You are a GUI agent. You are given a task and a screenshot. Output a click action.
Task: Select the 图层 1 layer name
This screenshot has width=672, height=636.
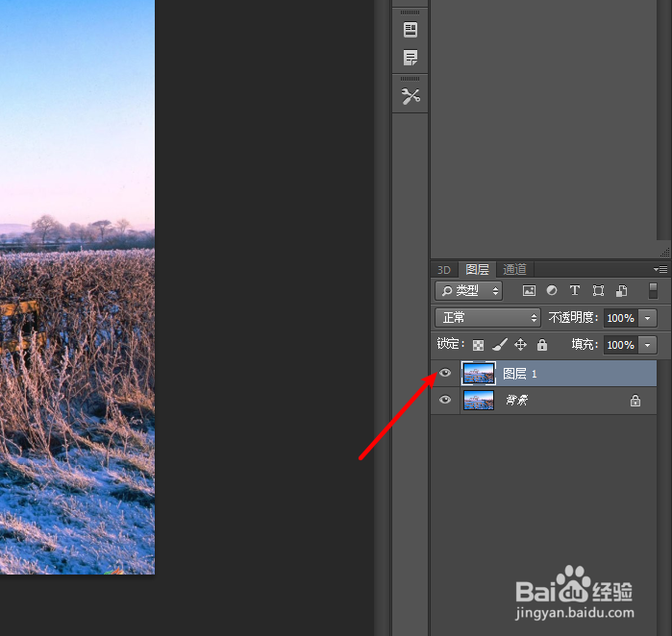tap(519, 374)
